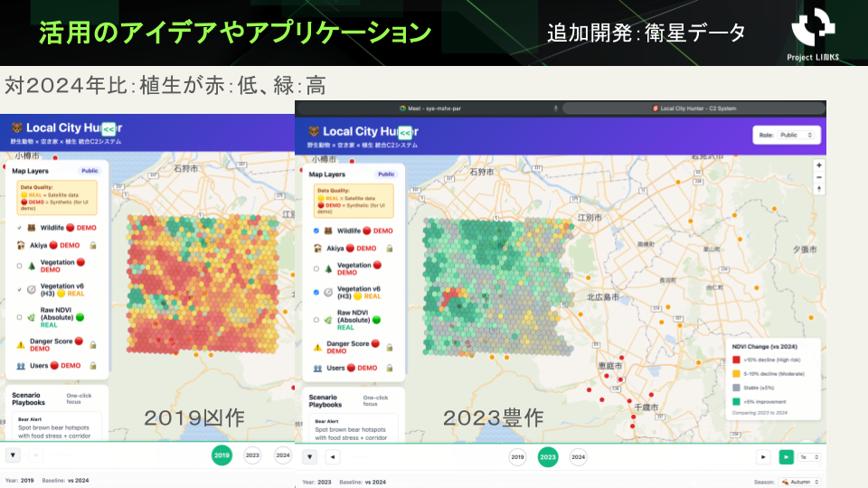The image size is (868, 488).
Task: Click the Vegetation v6 (H3) compass icon in 2023 list
Action: point(328,292)
